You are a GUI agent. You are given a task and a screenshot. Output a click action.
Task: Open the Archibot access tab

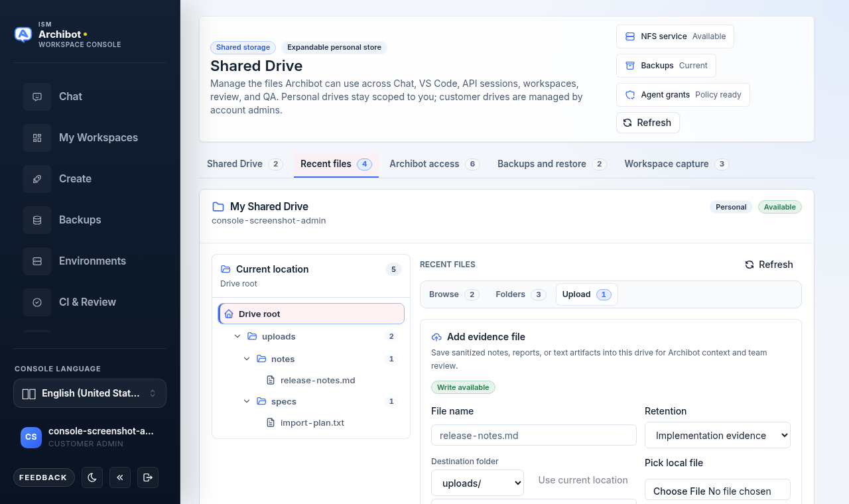click(x=434, y=164)
